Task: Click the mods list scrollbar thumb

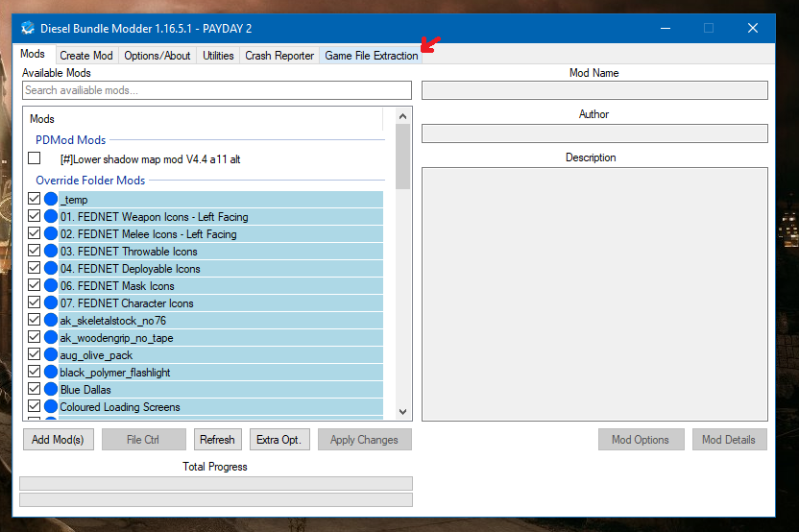Action: point(402,157)
